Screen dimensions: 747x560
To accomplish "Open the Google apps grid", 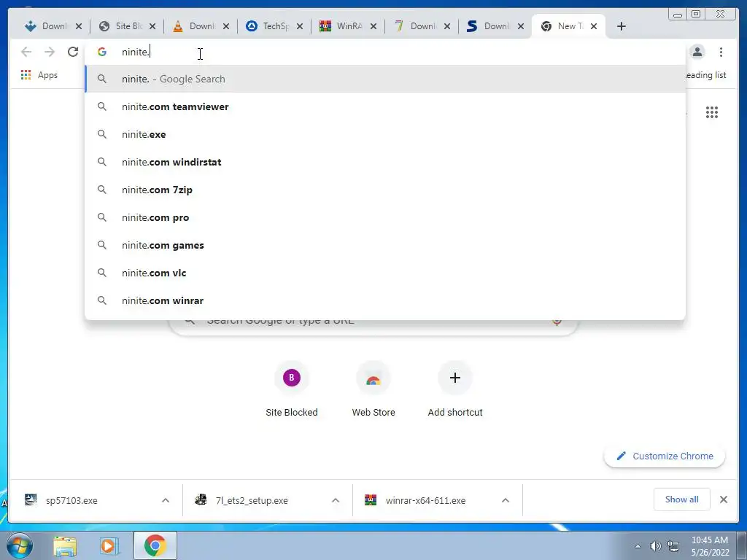I will coord(712,112).
